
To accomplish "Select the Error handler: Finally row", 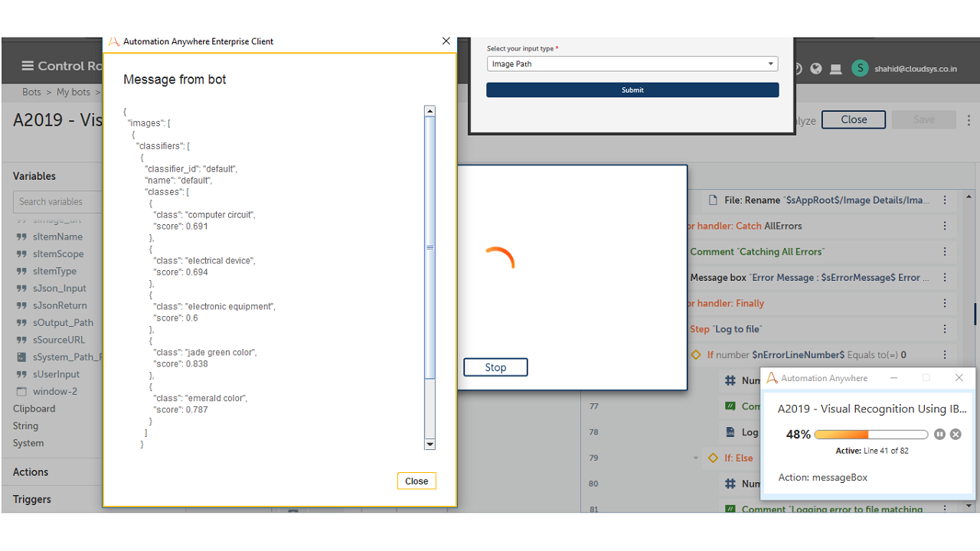I will pyautogui.click(x=726, y=304).
